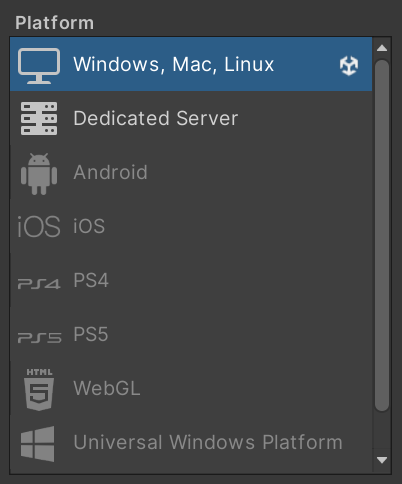
Task: Choose the Android platform label
Action: tap(110, 172)
